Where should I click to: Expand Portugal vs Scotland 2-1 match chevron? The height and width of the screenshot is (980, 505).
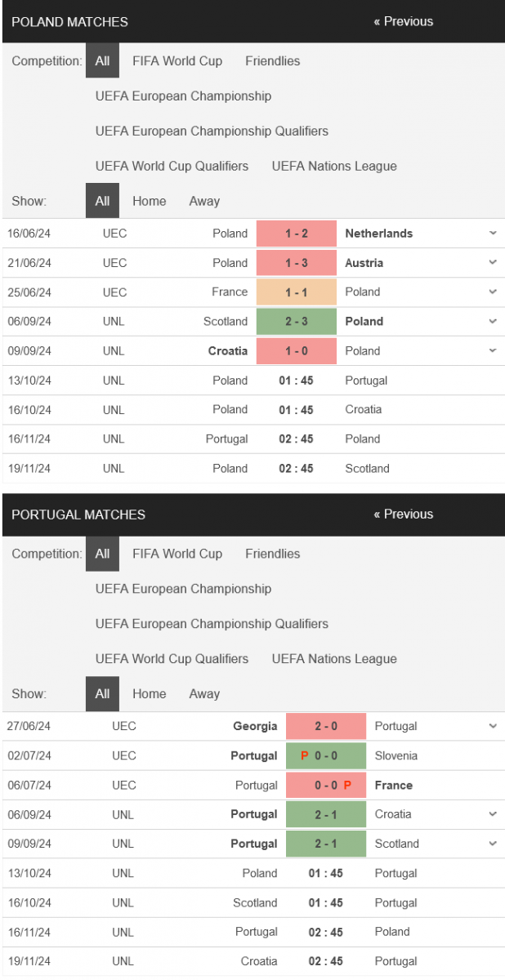493,844
